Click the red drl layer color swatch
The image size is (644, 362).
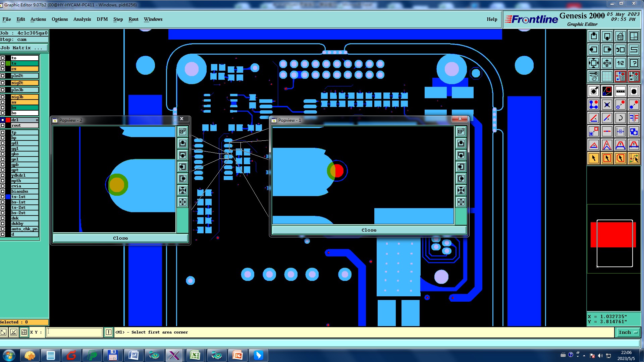coord(8,120)
